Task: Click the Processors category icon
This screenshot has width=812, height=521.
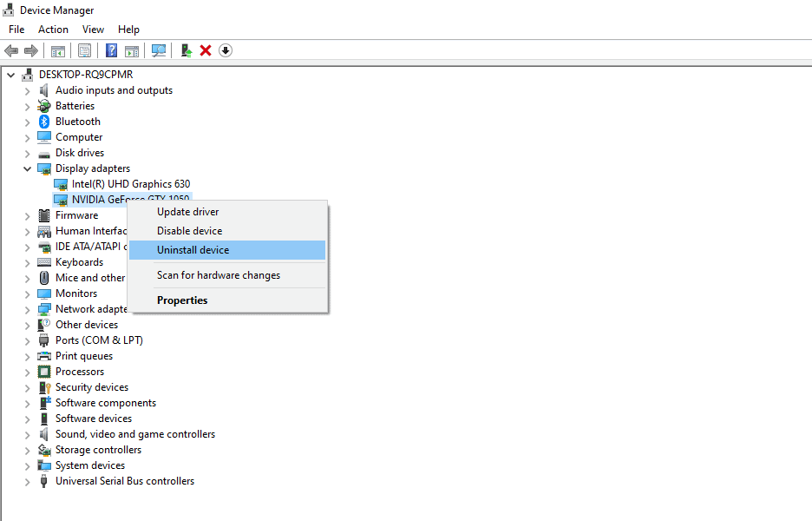Action: coord(44,372)
